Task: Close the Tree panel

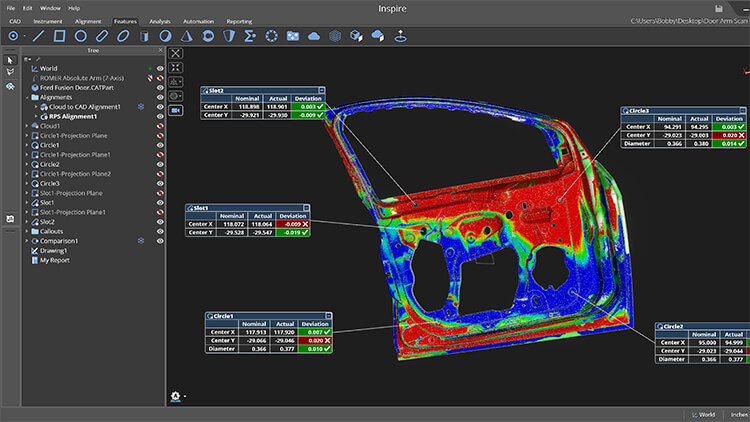Action: click(160, 50)
